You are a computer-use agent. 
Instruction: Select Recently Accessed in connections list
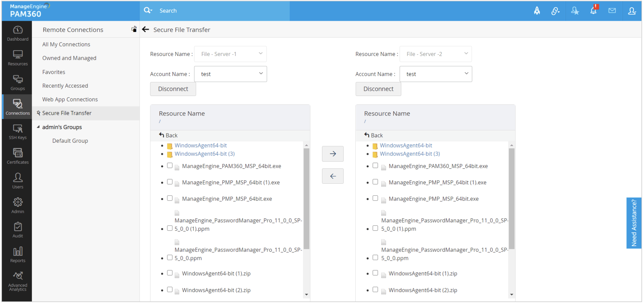pyautogui.click(x=65, y=86)
